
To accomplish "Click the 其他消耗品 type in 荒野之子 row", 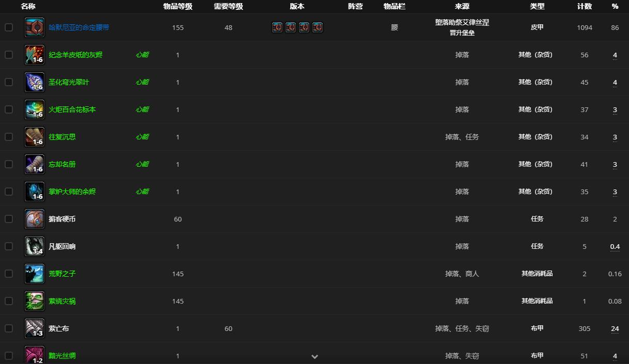I will coord(537,274).
